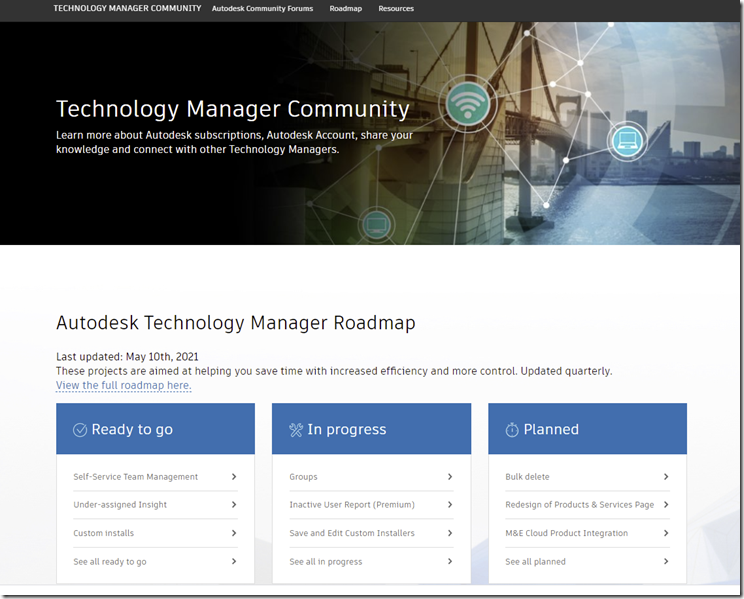This screenshot has height=599, width=744.
Task: Expand the Under-assigned Insight chevron
Action: [x=234, y=505]
